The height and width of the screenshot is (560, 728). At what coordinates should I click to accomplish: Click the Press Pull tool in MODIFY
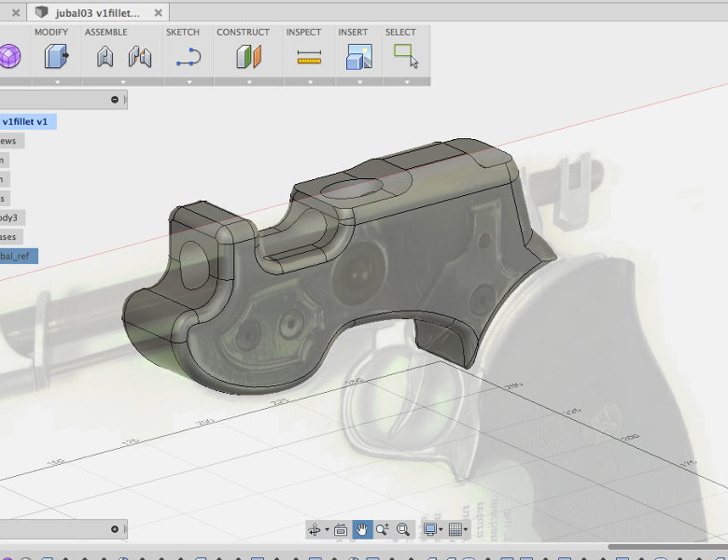(x=56, y=56)
